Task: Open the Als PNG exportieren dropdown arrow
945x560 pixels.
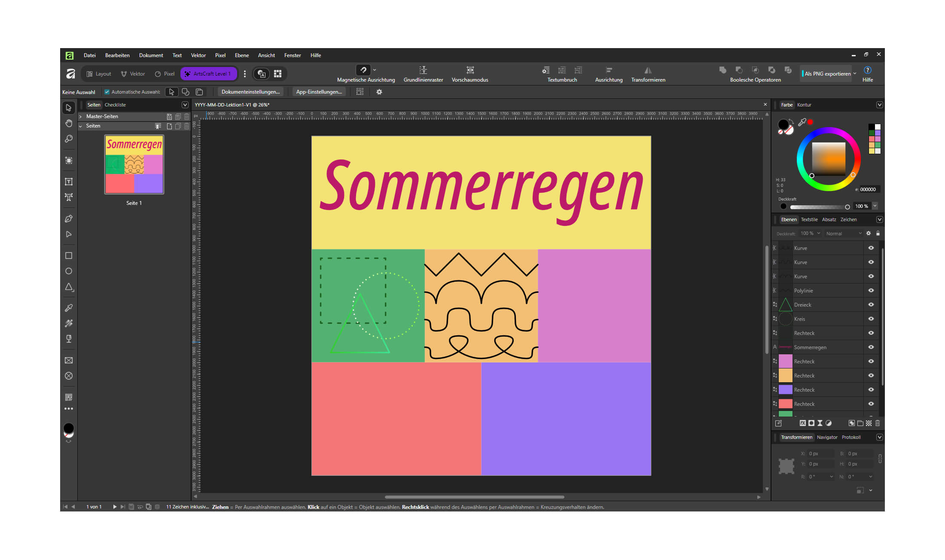Action: click(x=855, y=73)
